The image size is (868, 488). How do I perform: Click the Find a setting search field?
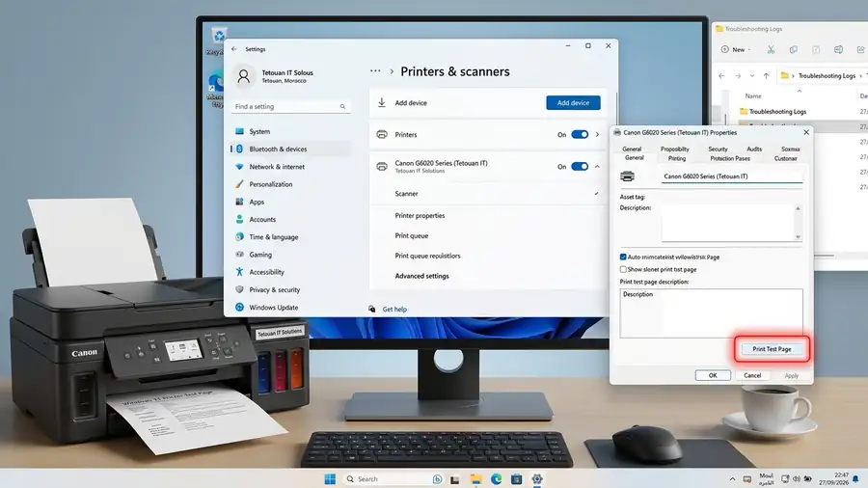[290, 107]
